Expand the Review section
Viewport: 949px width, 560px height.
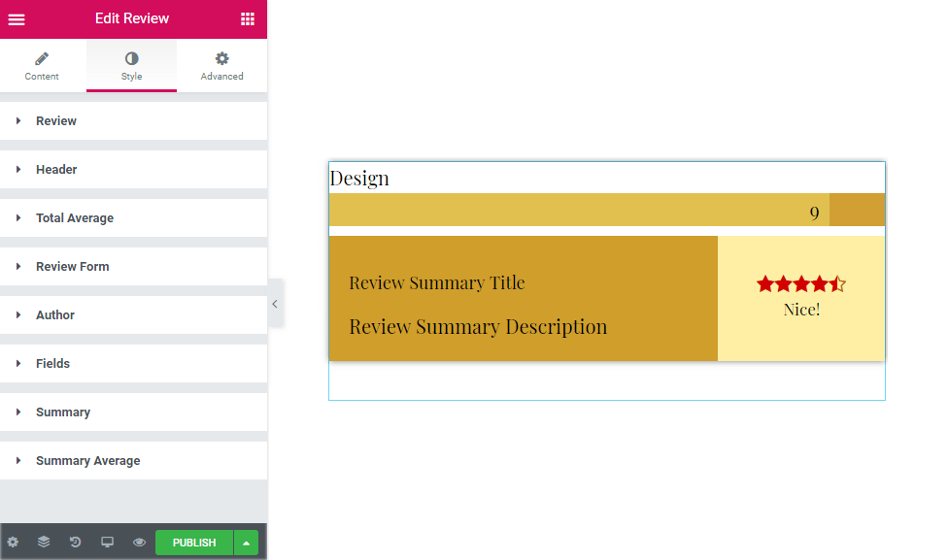tap(133, 121)
